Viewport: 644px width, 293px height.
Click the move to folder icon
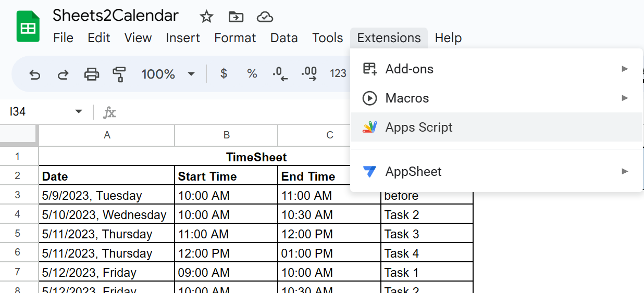tap(236, 17)
